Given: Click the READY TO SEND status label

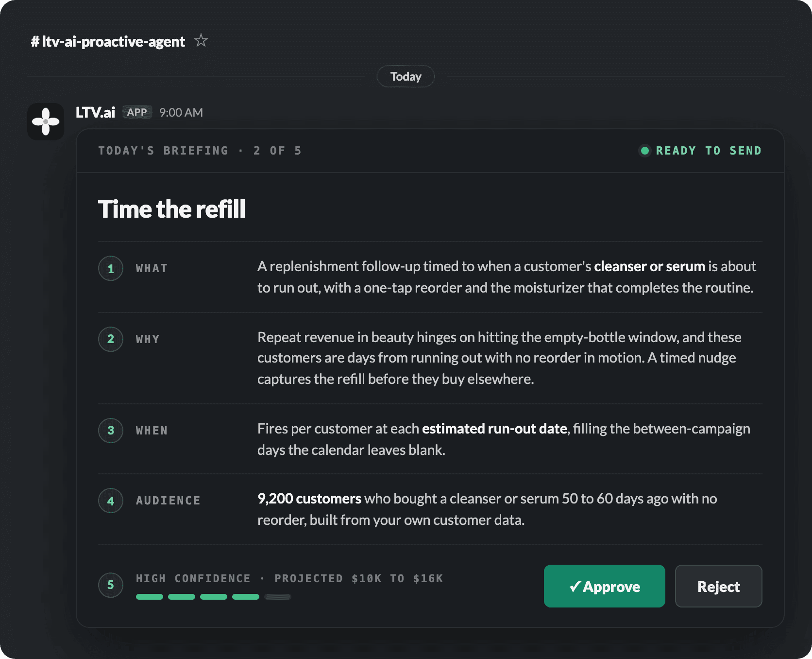Looking at the screenshot, I should (x=709, y=151).
